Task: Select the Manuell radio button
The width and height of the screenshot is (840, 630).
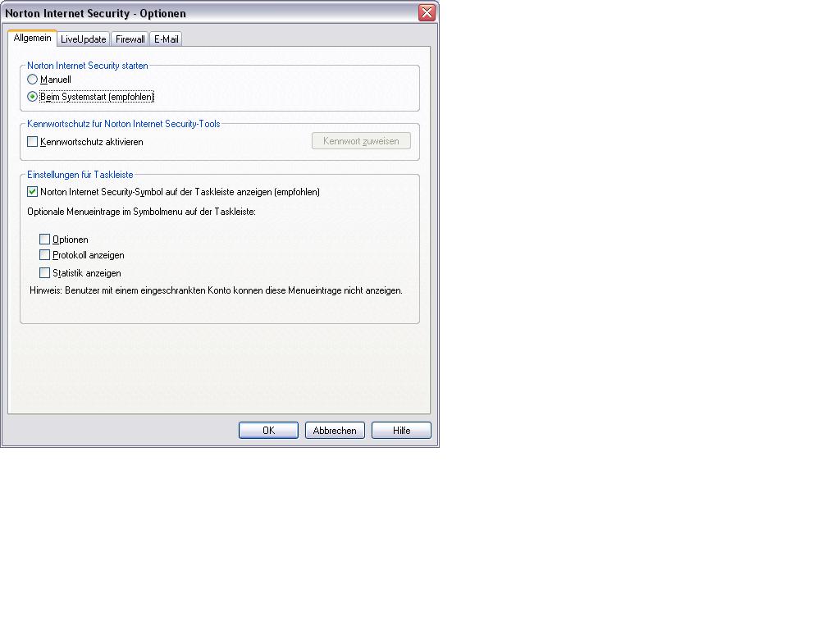Action: 33,80
